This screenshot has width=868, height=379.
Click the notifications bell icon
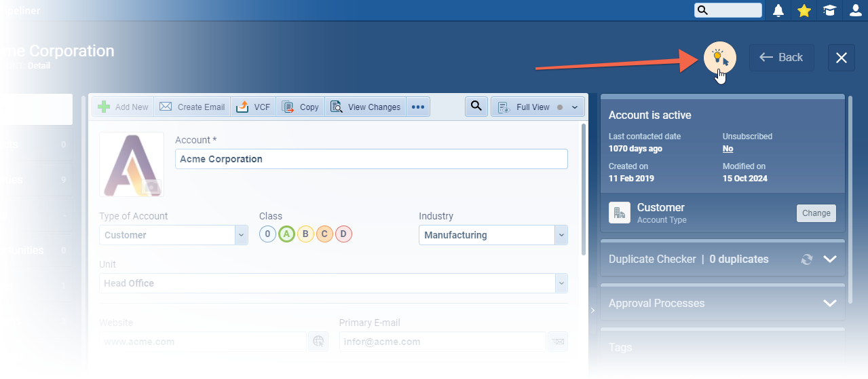click(x=778, y=10)
